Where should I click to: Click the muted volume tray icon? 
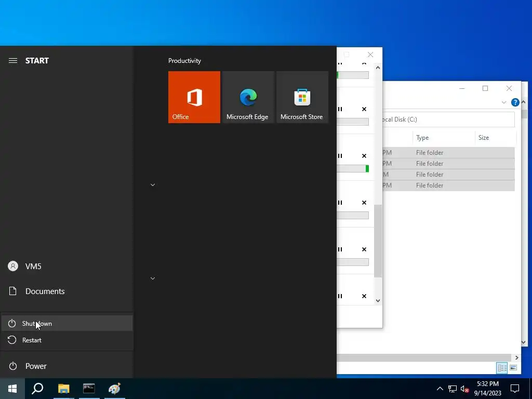pos(464,389)
